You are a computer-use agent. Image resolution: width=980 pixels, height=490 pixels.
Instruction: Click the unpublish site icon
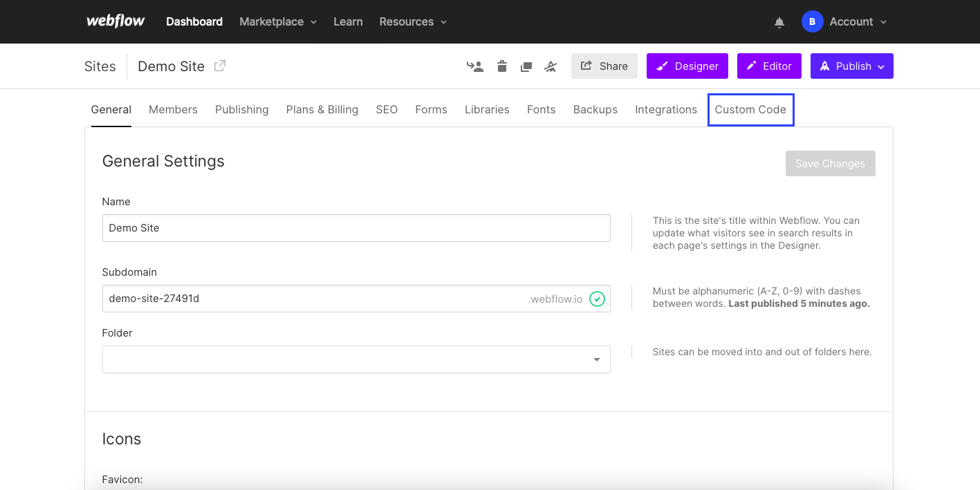point(551,66)
